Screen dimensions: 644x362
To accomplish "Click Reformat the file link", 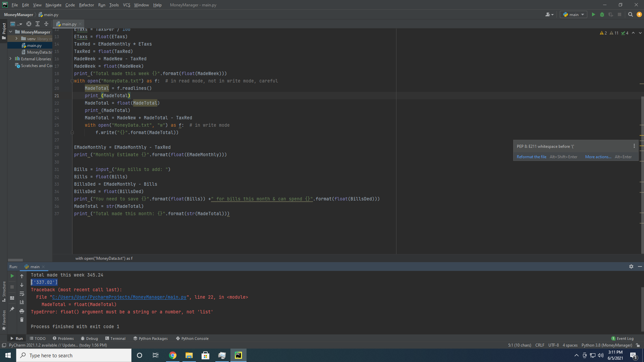I will pos(531,157).
